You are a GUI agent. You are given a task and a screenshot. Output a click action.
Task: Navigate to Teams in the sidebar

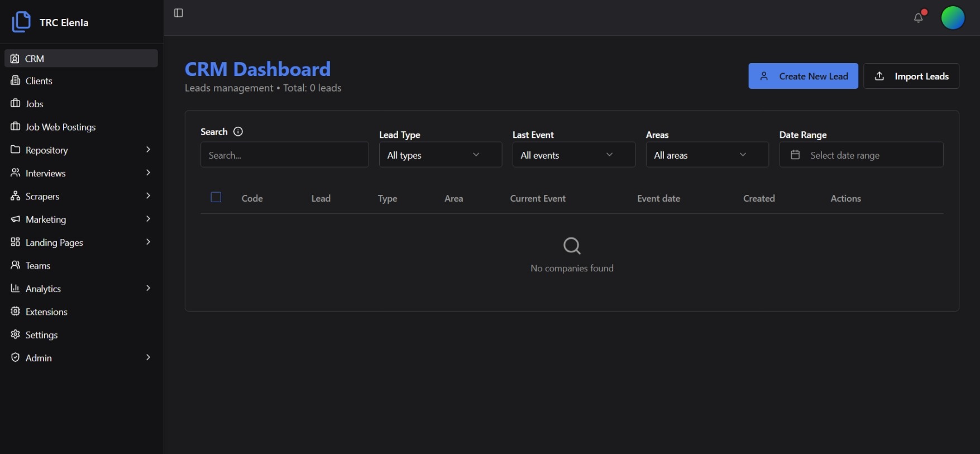[38, 266]
